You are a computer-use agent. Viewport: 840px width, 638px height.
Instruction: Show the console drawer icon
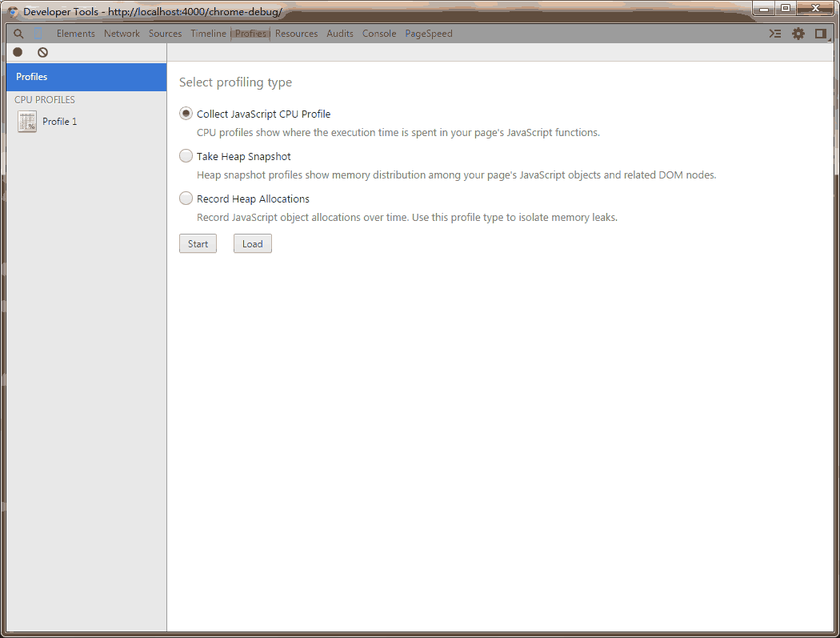coord(774,34)
